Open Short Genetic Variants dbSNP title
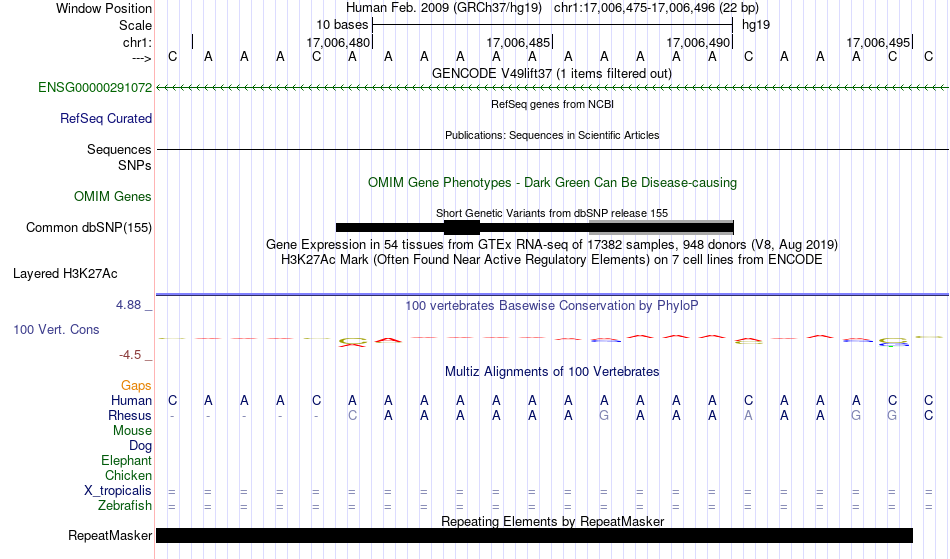The height and width of the screenshot is (559, 950). tap(552, 213)
